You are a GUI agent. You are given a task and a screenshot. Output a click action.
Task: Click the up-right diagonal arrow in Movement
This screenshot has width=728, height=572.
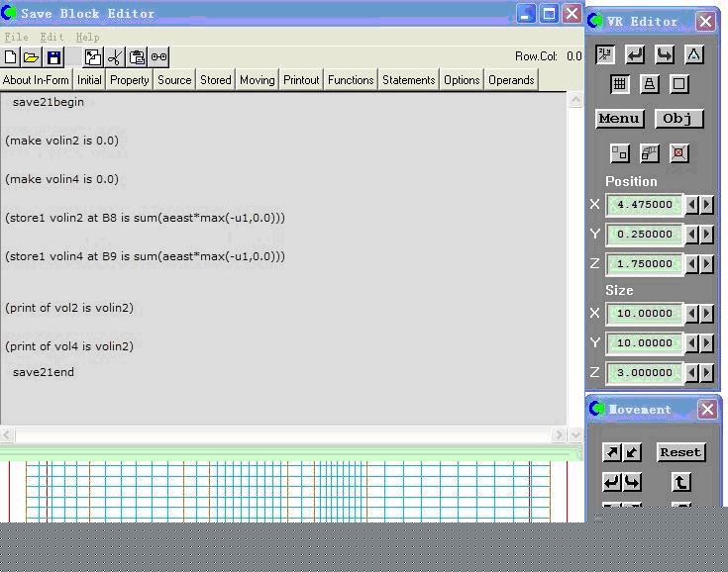tap(612, 452)
